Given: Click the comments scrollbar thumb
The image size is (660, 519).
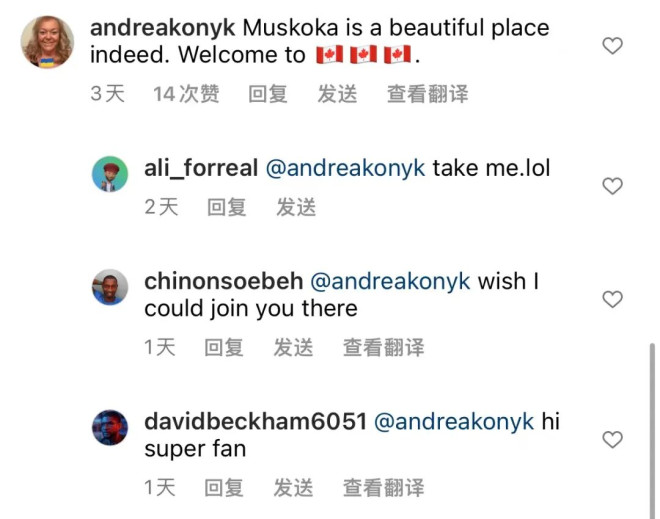Looking at the screenshot, I should pos(652,431).
